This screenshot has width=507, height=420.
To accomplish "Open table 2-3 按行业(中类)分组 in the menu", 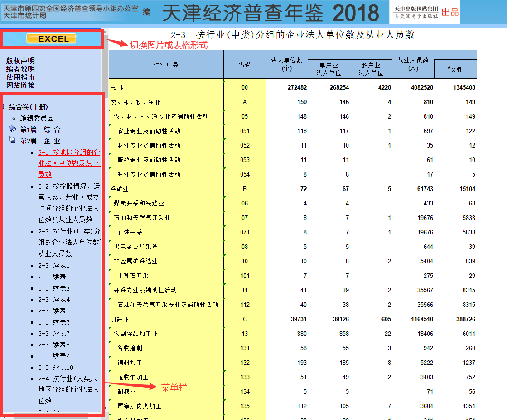I will point(69,242).
